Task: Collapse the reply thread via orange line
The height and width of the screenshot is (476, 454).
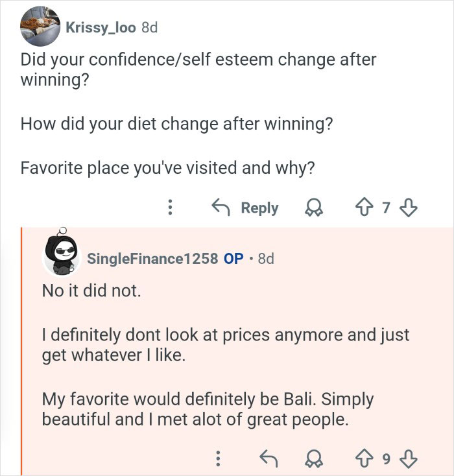Action: pos(22,350)
